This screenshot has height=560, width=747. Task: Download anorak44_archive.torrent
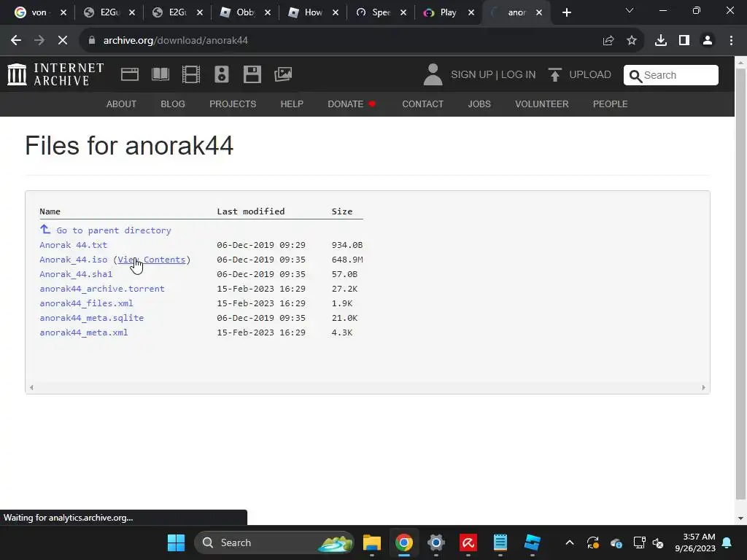[x=102, y=289]
